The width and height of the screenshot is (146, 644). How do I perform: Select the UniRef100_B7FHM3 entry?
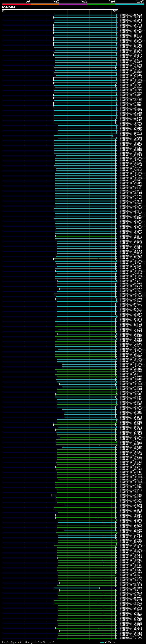pos(131,45)
